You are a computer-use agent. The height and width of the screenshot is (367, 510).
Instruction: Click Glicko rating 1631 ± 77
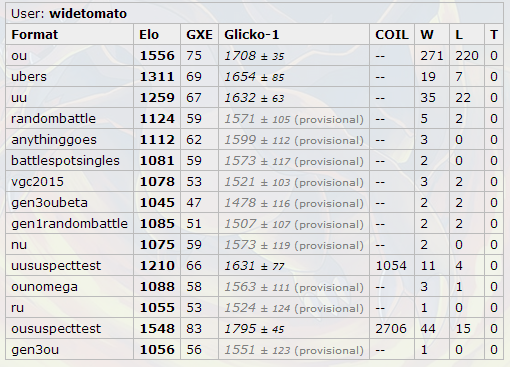254,266
